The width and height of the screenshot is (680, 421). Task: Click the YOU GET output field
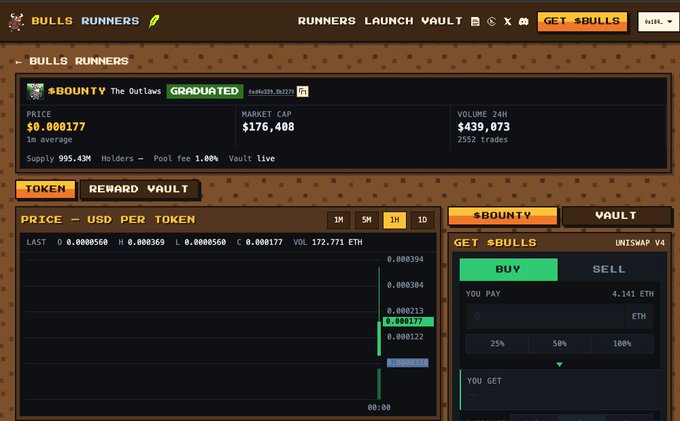559,389
